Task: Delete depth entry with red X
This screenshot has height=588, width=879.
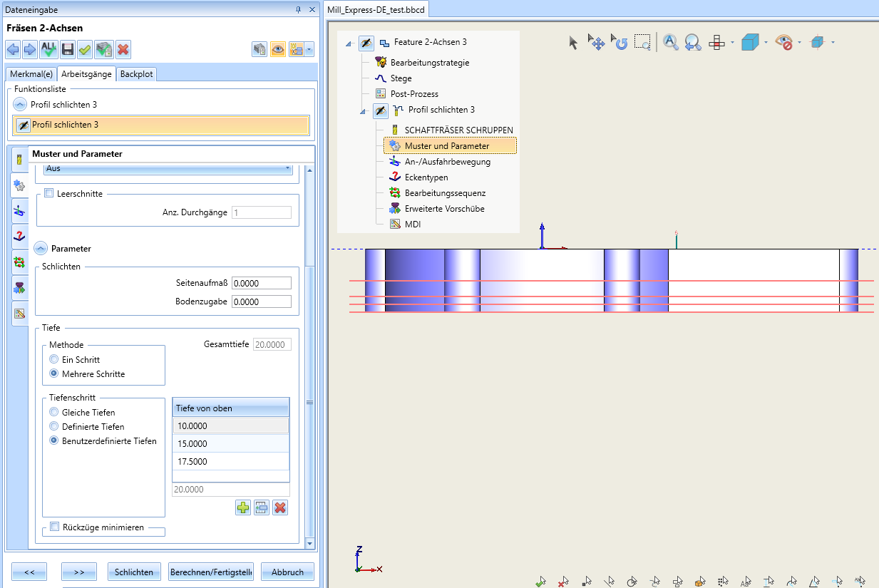Action: tap(280, 507)
